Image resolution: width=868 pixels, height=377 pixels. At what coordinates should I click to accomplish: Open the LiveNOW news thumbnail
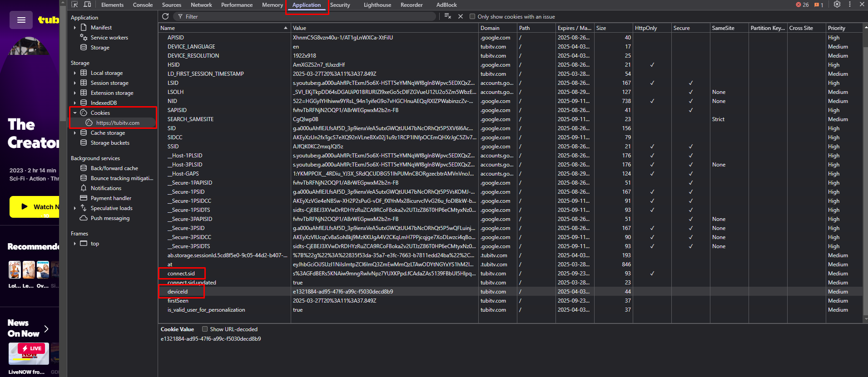[29, 353]
